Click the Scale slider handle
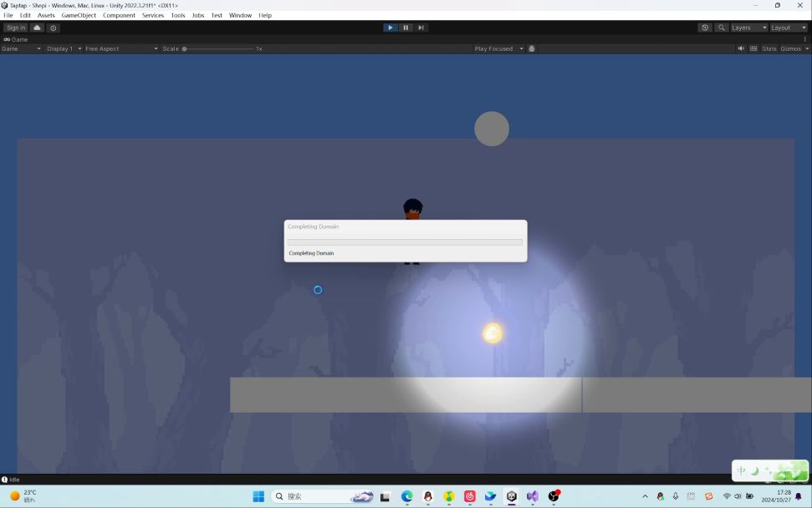The width and height of the screenshot is (812, 508). tap(185, 48)
